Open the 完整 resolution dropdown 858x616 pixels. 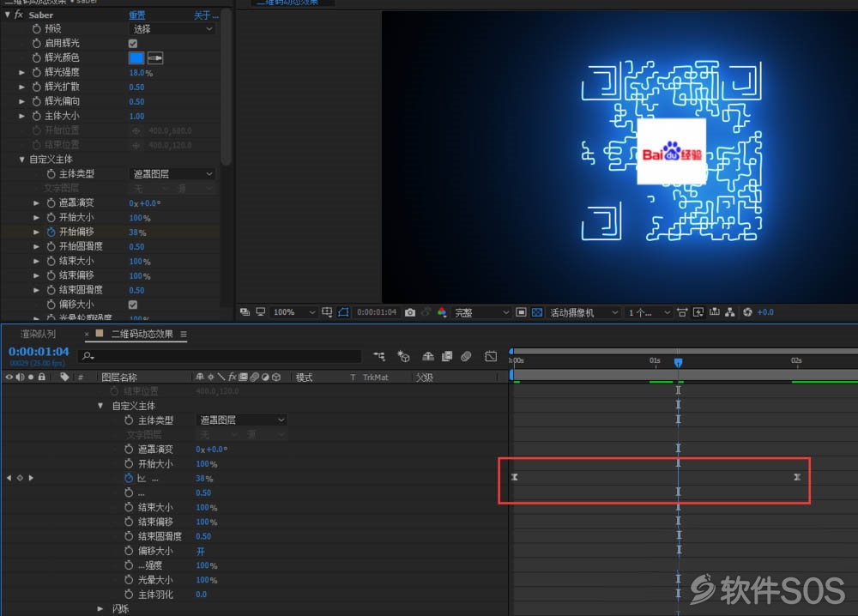click(482, 312)
